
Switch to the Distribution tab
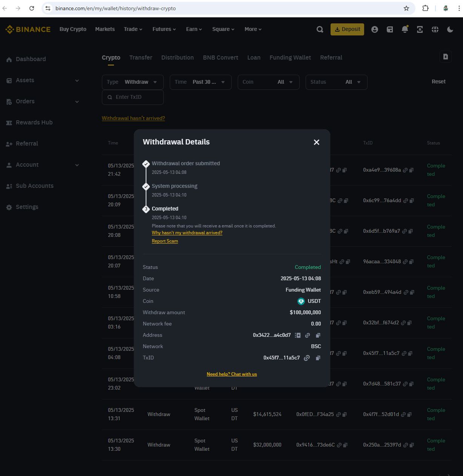177,58
